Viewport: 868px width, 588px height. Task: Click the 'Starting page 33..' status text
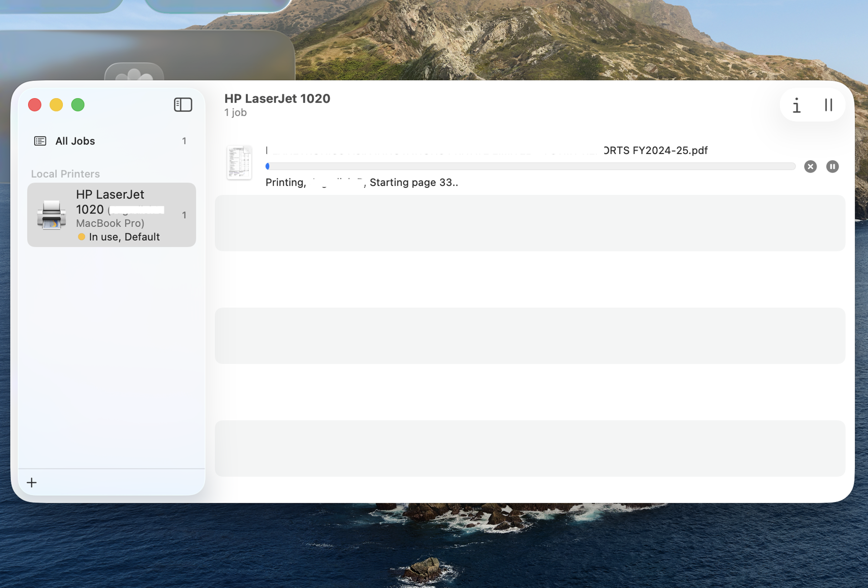click(x=414, y=182)
